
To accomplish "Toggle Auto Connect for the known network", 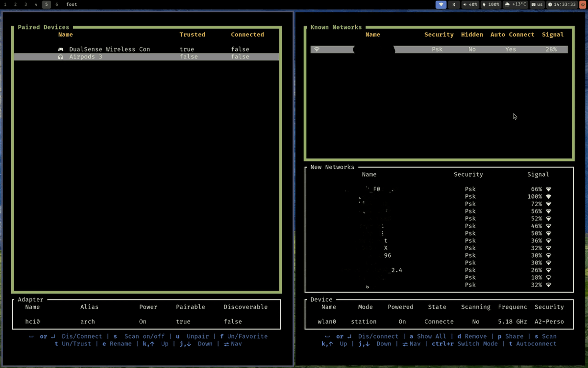I will tap(511, 49).
